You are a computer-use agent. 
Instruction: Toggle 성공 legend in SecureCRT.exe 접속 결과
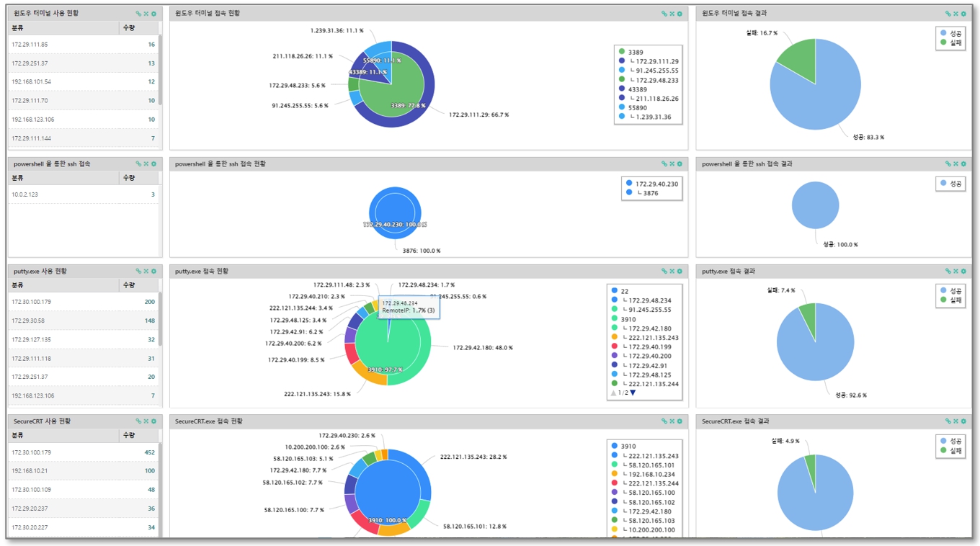951,440
